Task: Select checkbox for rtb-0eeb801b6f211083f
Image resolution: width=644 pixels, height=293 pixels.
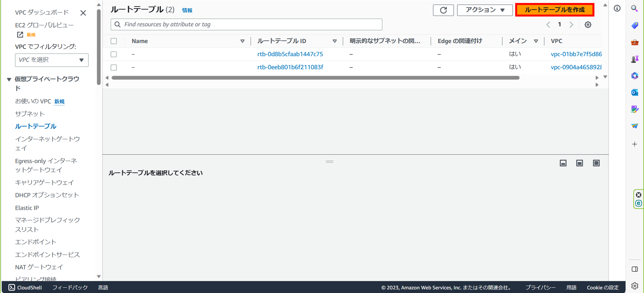Action: click(x=114, y=67)
